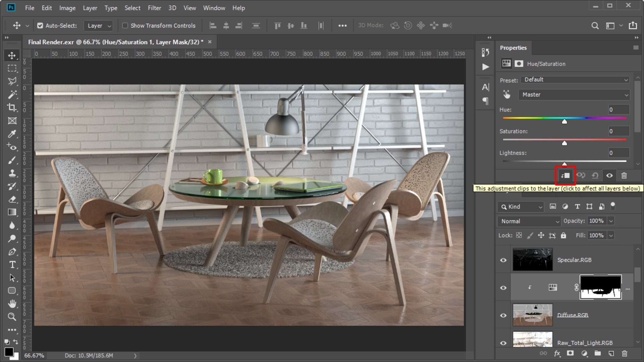Select the Eraser tool
This screenshot has height=362, width=644.
(x=12, y=199)
